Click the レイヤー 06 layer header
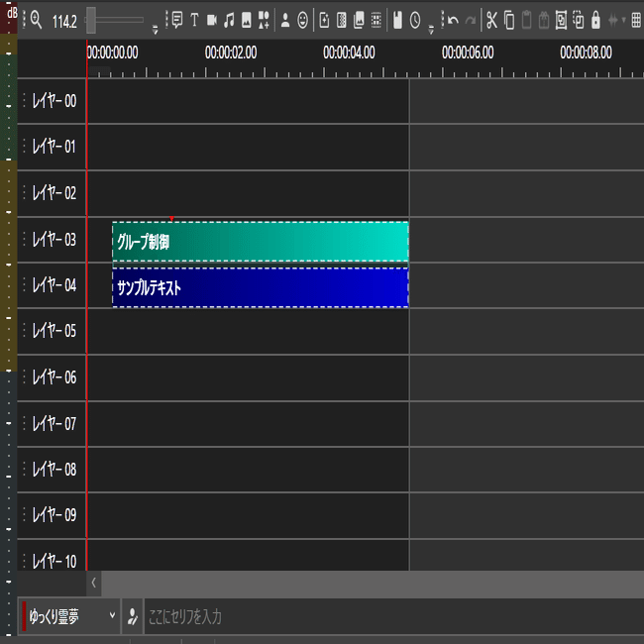The width and height of the screenshot is (644, 644). point(52,377)
